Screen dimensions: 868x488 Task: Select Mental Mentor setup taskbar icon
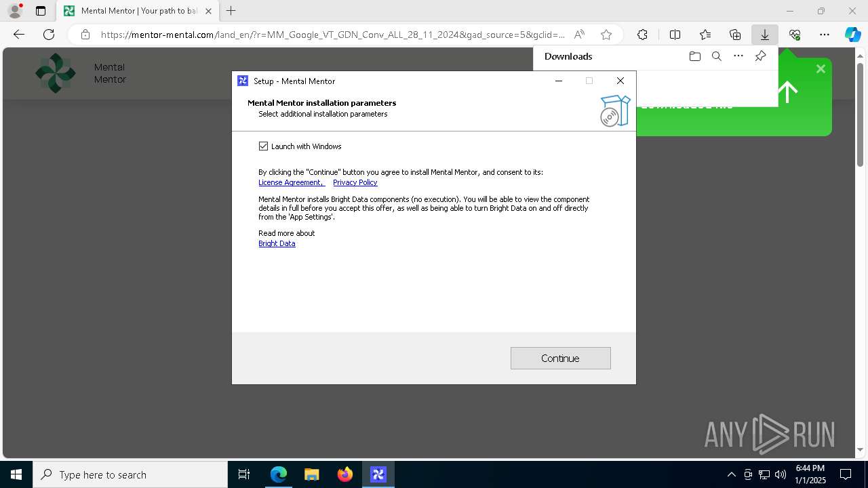pos(378,474)
